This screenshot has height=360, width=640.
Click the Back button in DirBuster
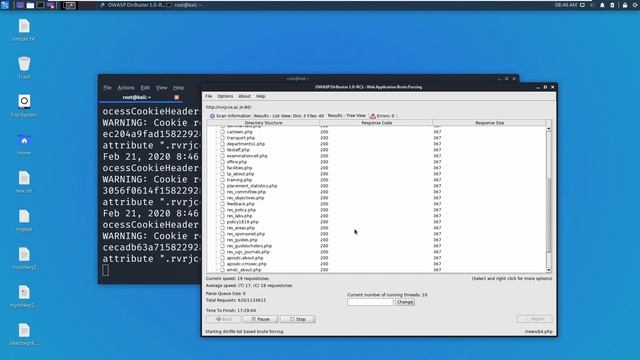(224, 319)
